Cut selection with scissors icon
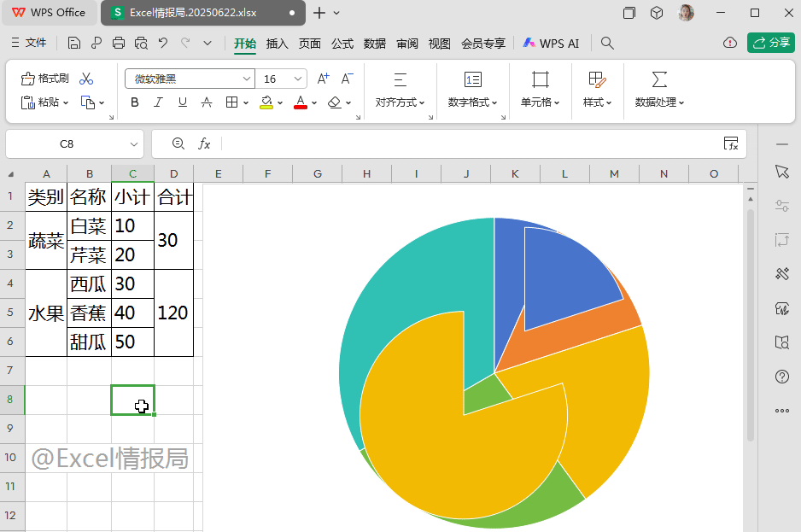Viewport: 801px width, 532px height. click(86, 79)
